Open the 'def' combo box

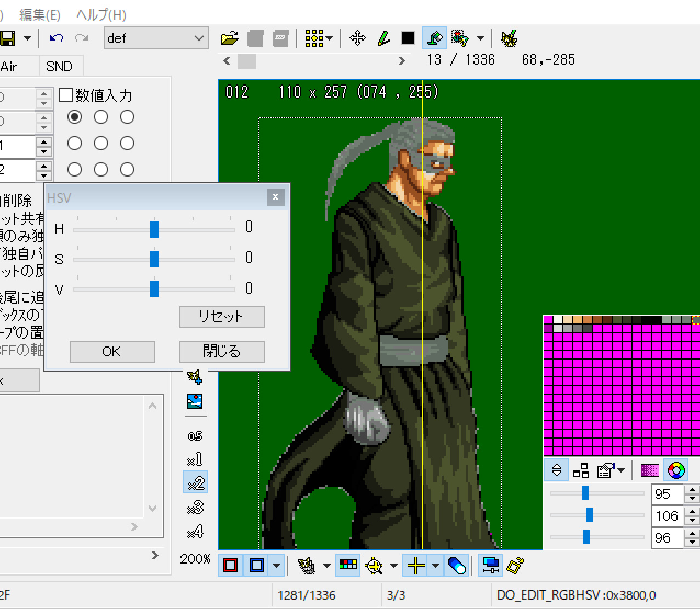[156, 38]
